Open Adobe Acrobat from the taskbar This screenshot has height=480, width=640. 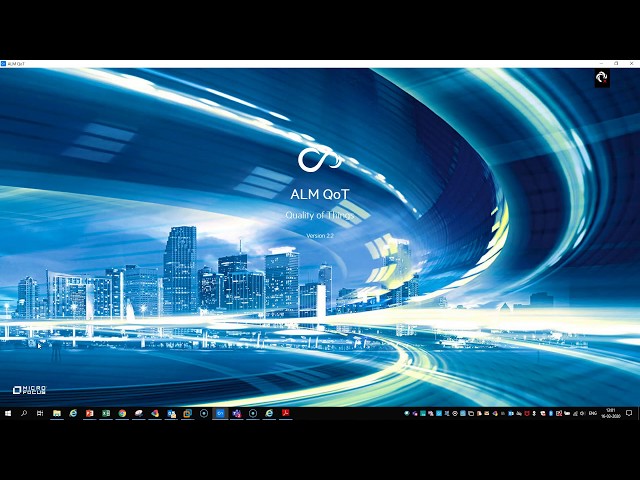point(285,413)
